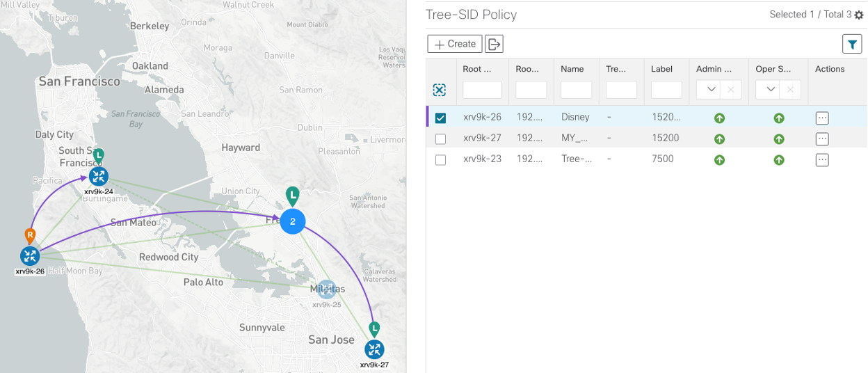Click the faded xrv9k-25 router node
The height and width of the screenshot is (373, 868).
326,289
